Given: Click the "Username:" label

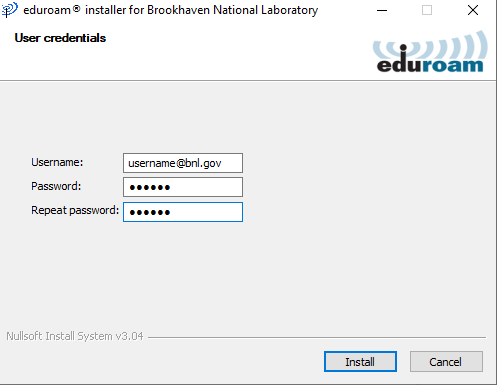Looking at the screenshot, I should pyautogui.click(x=57, y=162).
